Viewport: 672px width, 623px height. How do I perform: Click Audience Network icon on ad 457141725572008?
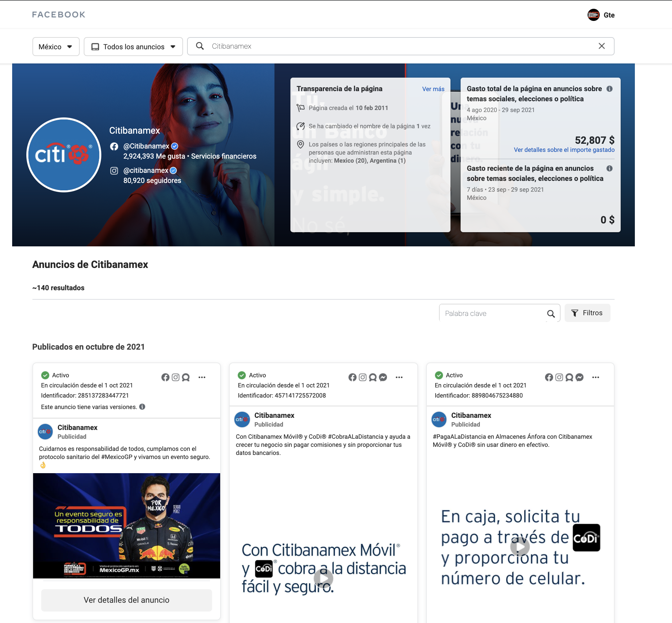point(373,377)
